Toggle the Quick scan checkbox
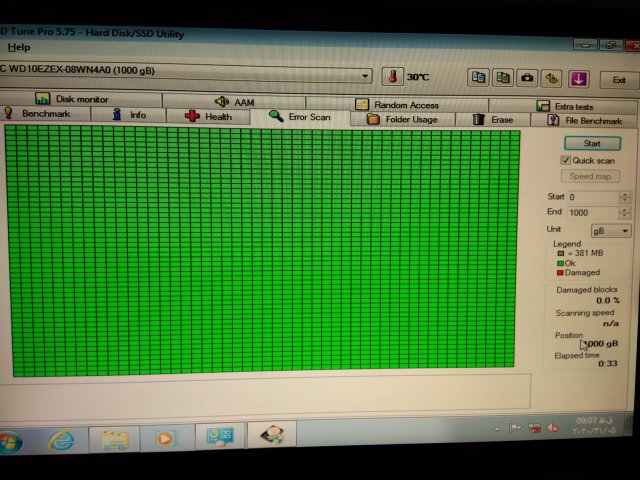 565,160
